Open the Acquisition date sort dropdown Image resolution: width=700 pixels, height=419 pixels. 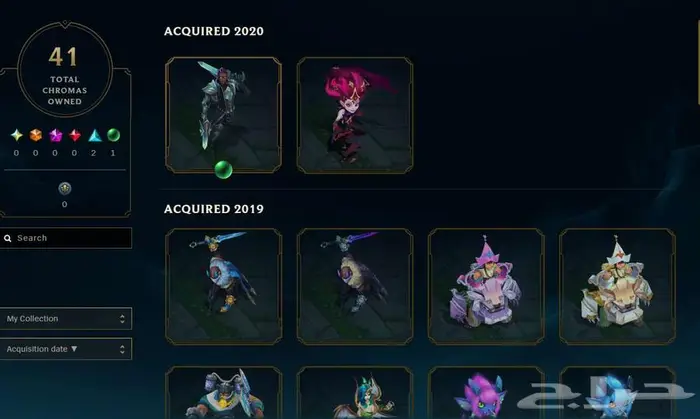click(x=66, y=349)
